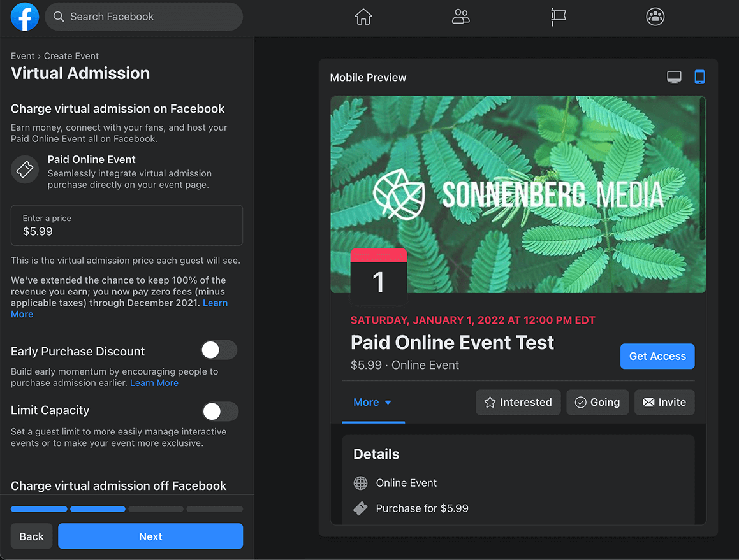Focus the Search Facebook box
The width and height of the screenshot is (739, 560).
(x=143, y=17)
